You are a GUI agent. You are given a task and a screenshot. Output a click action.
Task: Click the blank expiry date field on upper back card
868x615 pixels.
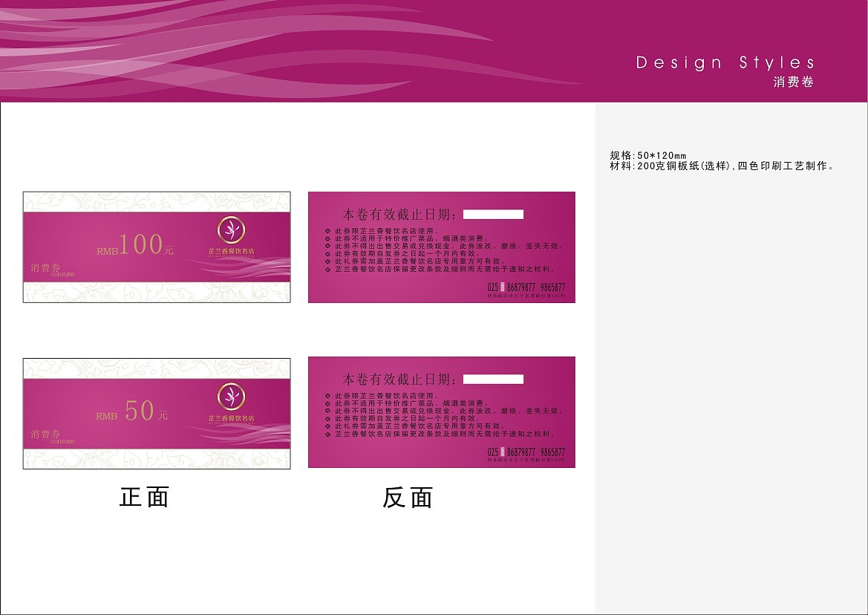click(x=493, y=214)
